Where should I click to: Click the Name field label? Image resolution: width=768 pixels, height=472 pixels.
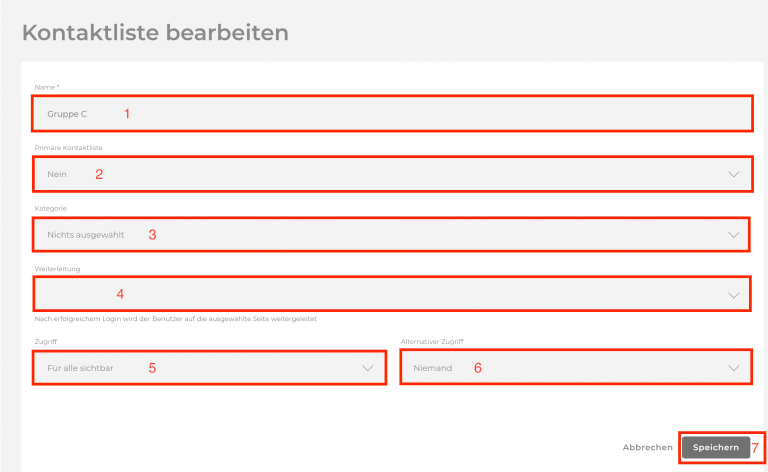(46, 88)
